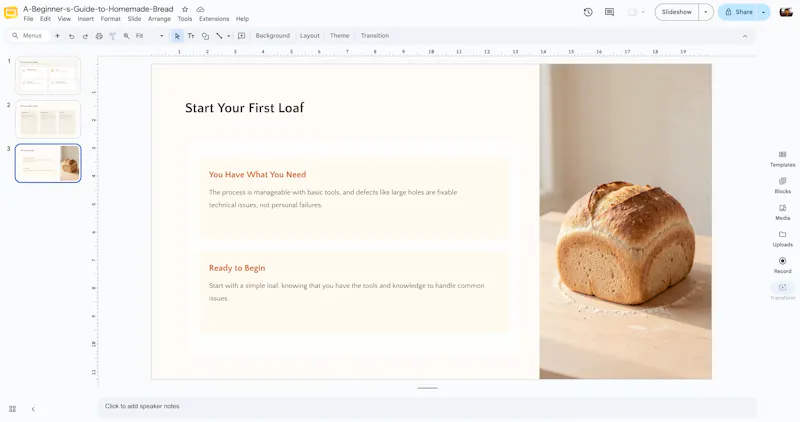Collapse the filmstrip with arrow
The image size is (800, 422).
[x=33, y=409]
